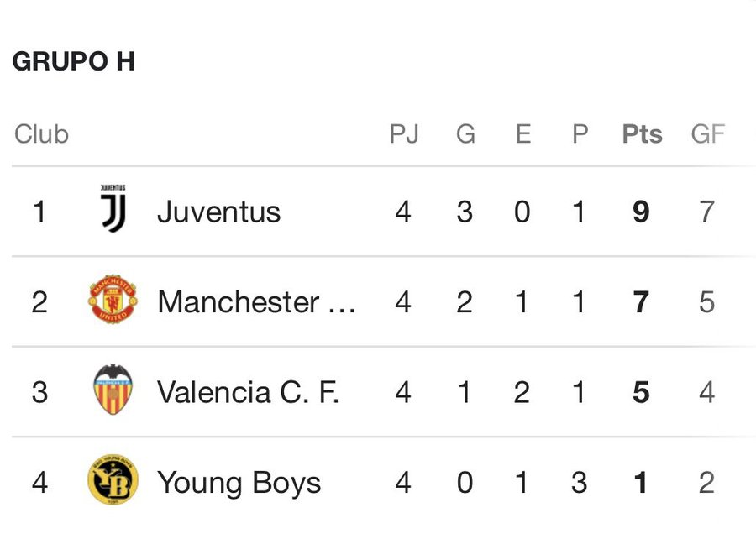
Task: Click the E draws column header
Action: pyautogui.click(x=522, y=134)
